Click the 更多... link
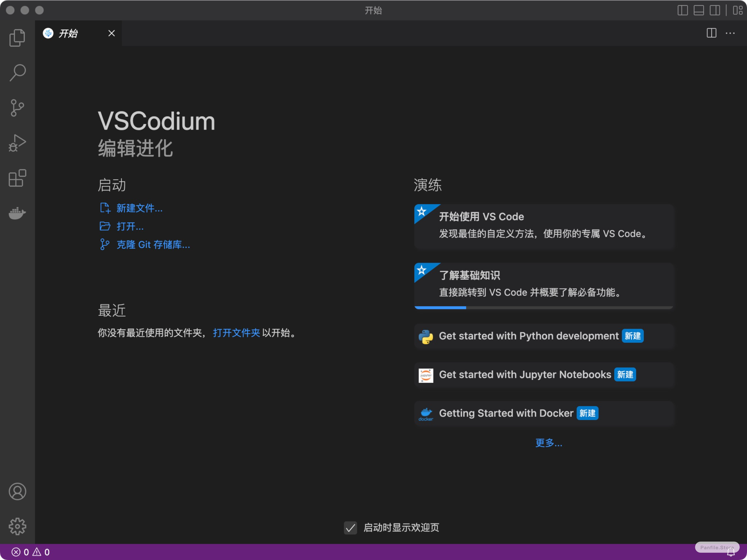Viewport: 747px width, 560px height. tap(549, 443)
